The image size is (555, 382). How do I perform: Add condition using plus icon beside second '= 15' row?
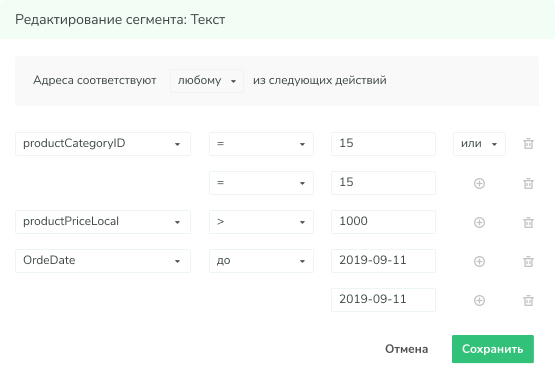point(479,183)
